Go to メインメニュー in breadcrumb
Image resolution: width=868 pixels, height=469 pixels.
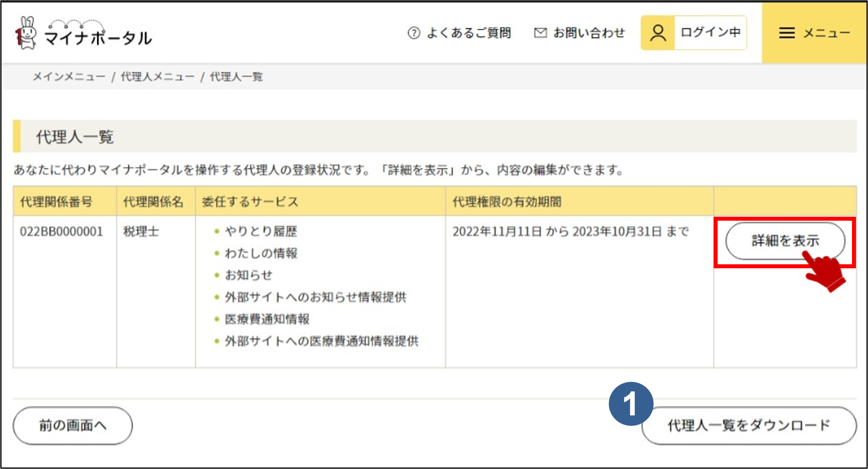(69, 76)
